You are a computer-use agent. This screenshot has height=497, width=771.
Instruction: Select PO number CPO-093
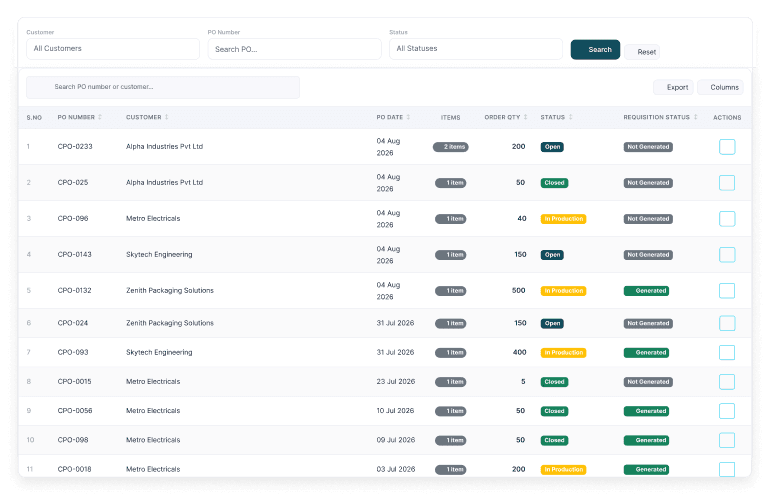pyautogui.click(x=73, y=352)
